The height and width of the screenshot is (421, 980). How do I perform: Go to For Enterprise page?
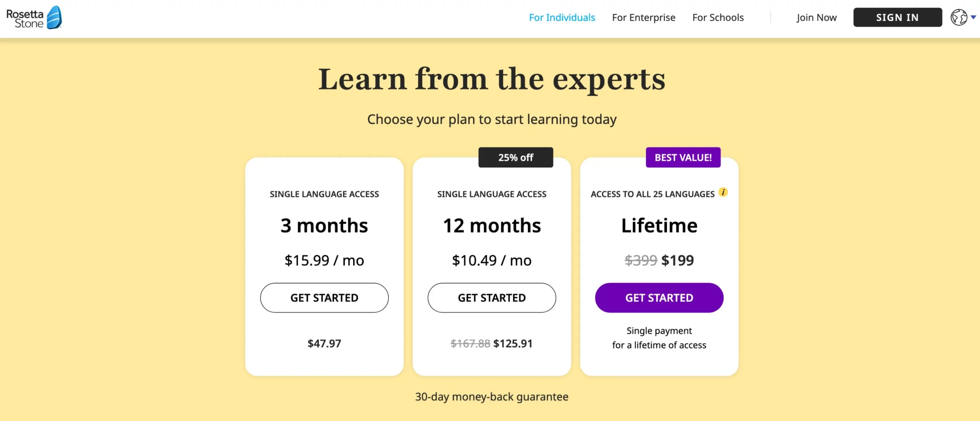click(x=644, y=18)
